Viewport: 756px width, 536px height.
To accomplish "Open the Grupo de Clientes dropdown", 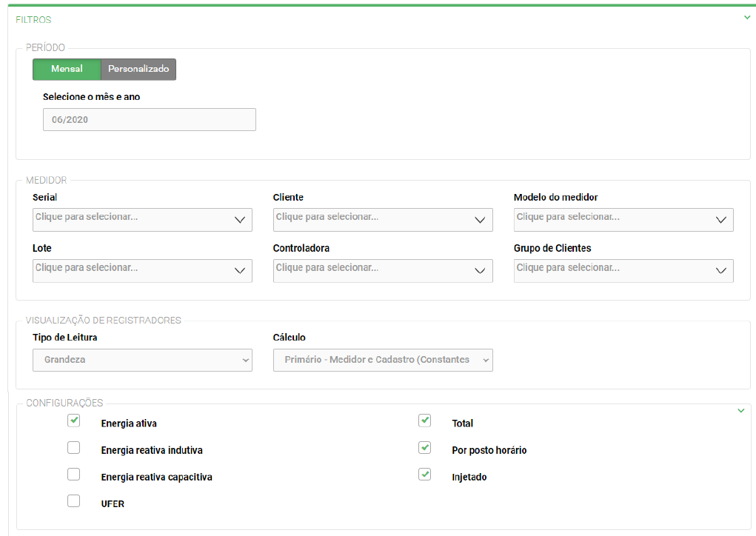I will pyautogui.click(x=623, y=270).
